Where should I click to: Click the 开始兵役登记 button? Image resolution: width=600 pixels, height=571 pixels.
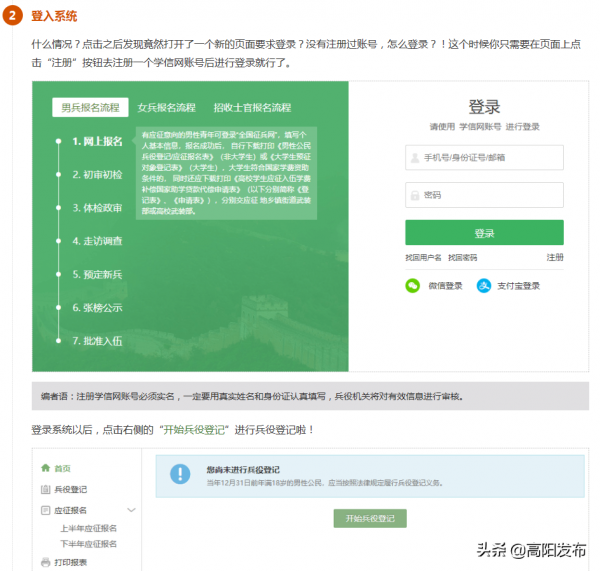(370, 519)
